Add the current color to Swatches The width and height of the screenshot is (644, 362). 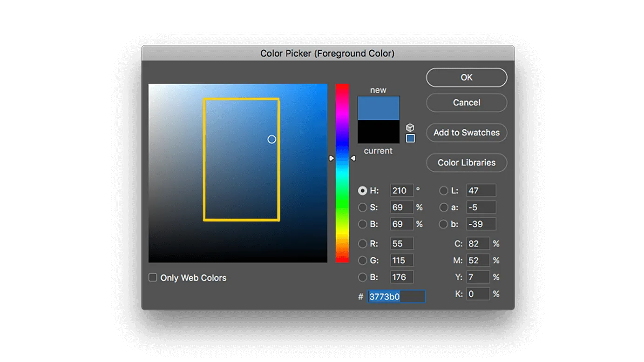tap(466, 133)
